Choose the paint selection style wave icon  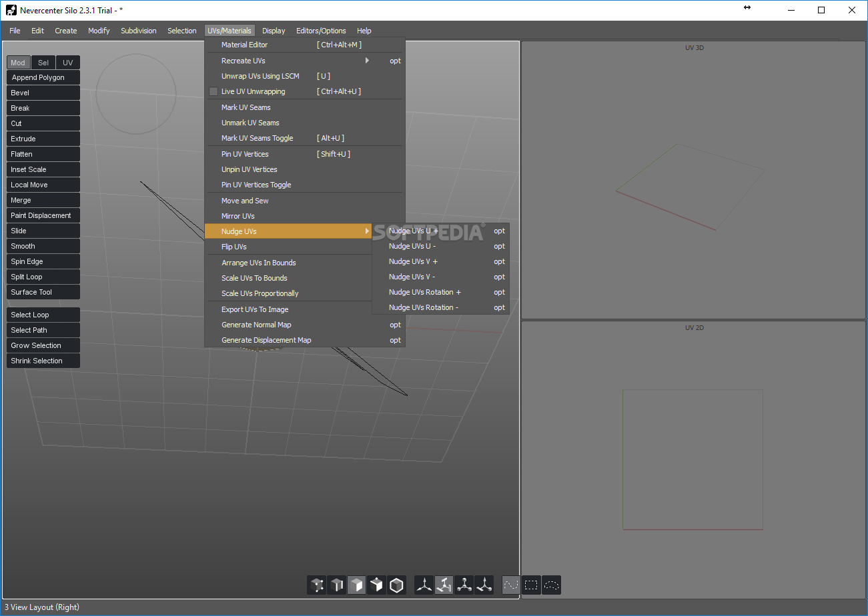(512, 585)
